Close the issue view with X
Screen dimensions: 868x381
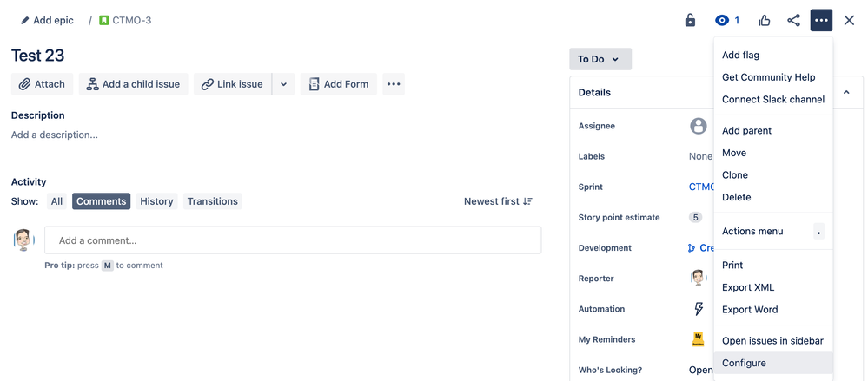pyautogui.click(x=849, y=21)
